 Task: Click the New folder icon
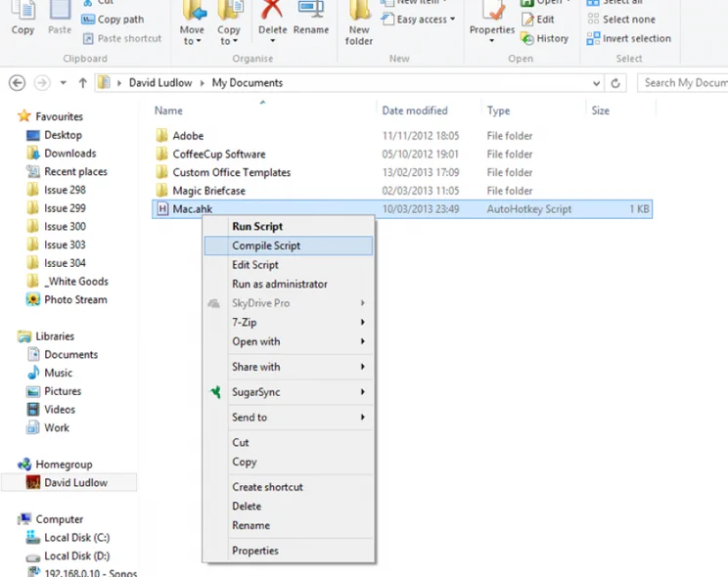(359, 23)
